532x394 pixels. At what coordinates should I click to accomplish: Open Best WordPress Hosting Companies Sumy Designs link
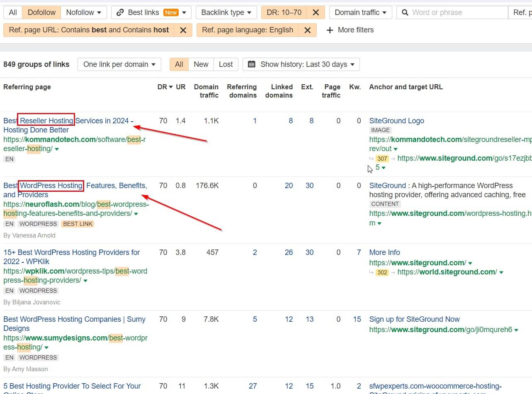pyautogui.click(x=75, y=323)
